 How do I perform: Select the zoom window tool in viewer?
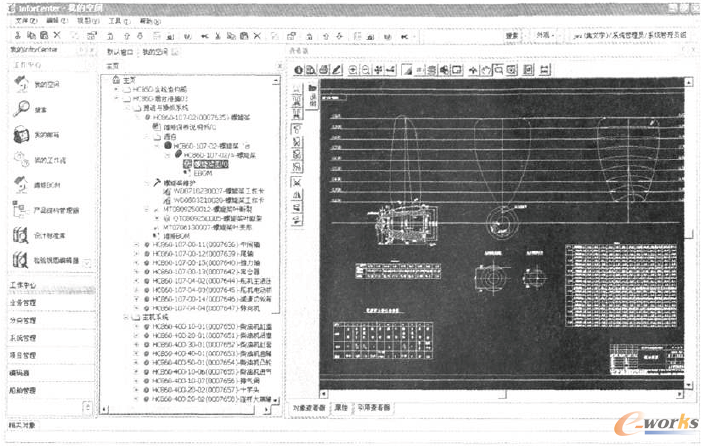498,70
